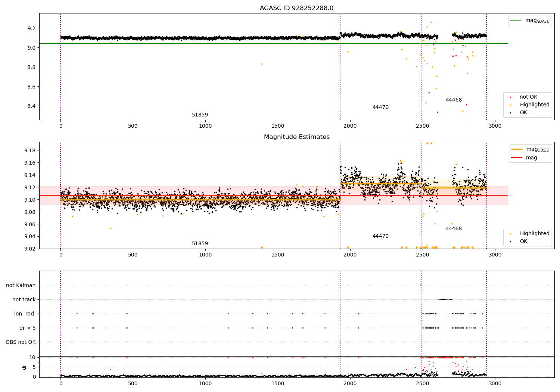Click the green line swatch for mag AGASC
The height and width of the screenshot is (392, 560).
click(516, 21)
